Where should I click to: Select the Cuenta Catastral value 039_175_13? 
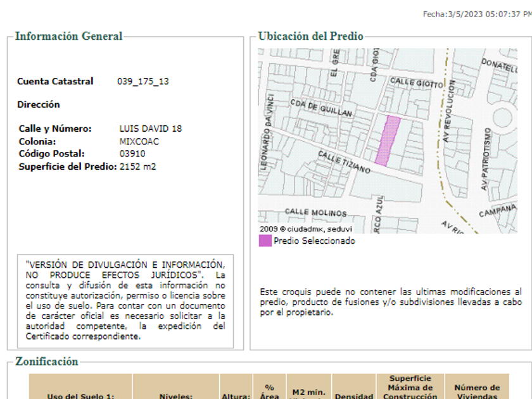[x=143, y=82]
